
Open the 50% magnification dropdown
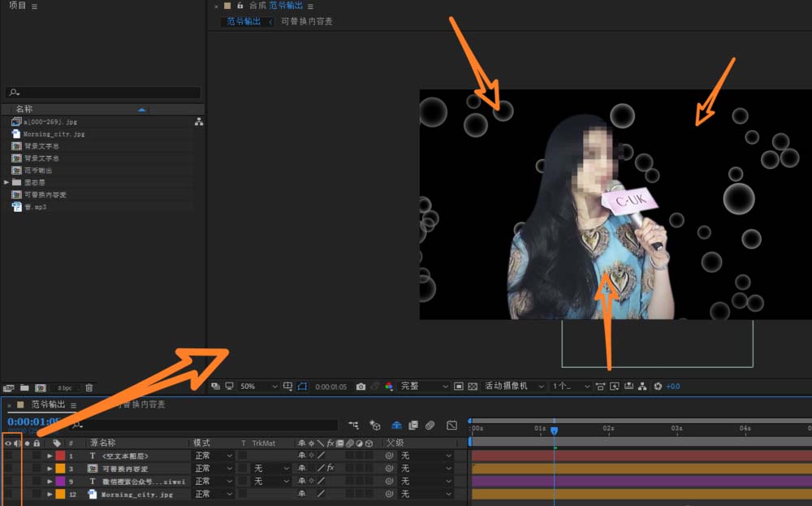259,387
